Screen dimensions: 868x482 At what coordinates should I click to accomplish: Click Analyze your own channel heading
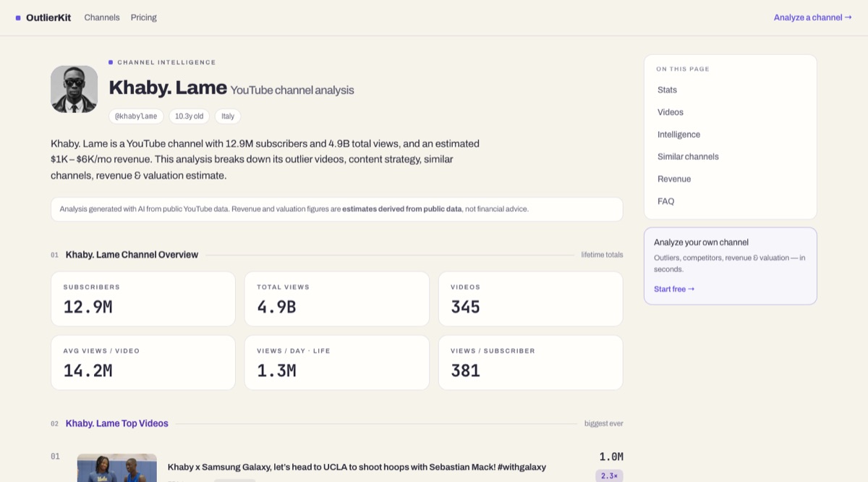(x=701, y=242)
